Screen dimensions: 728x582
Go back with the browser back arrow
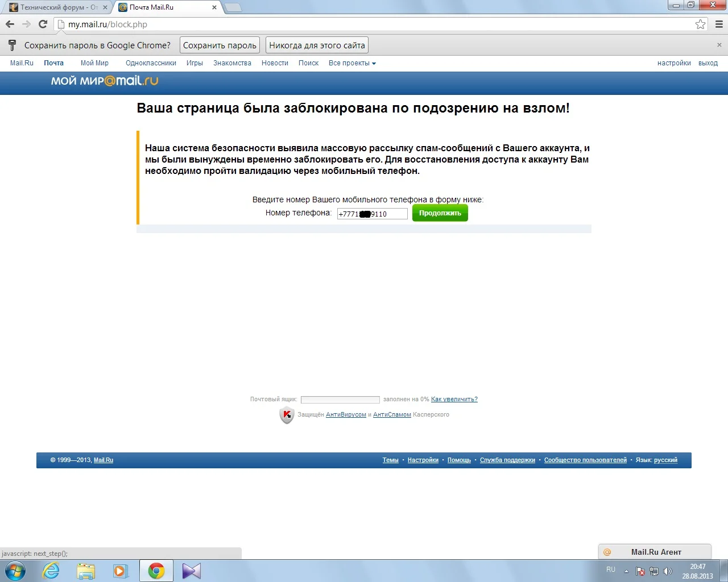coord(10,24)
